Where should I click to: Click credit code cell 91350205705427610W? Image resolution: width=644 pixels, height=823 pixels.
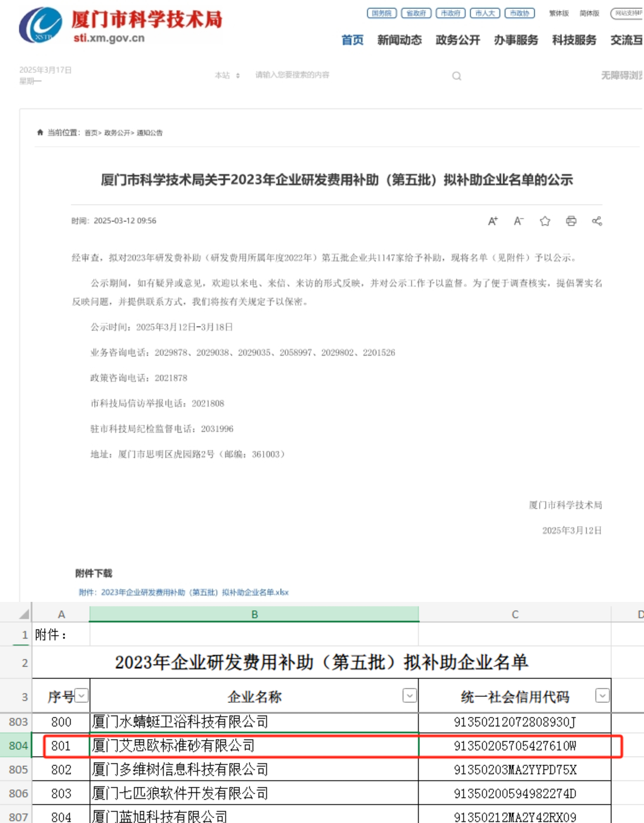tap(515, 745)
